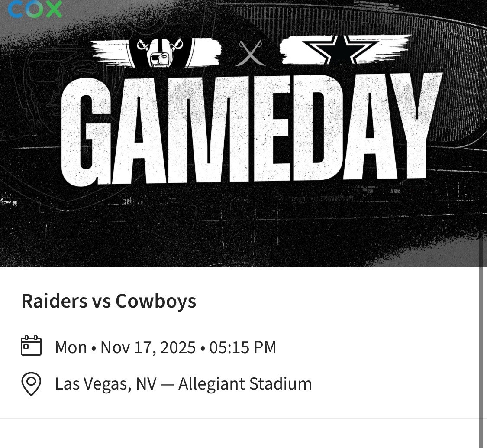
Task: Click the Raiders shield logo
Action: (x=161, y=54)
